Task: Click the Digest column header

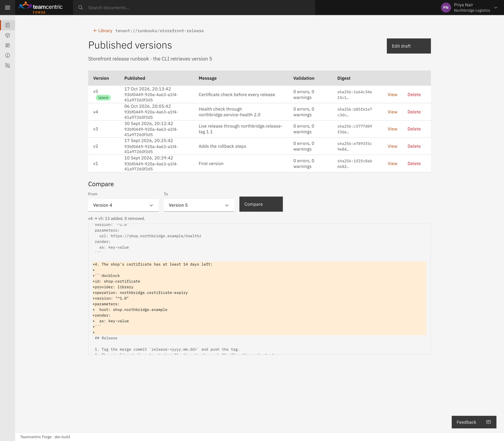Action: coord(344,78)
